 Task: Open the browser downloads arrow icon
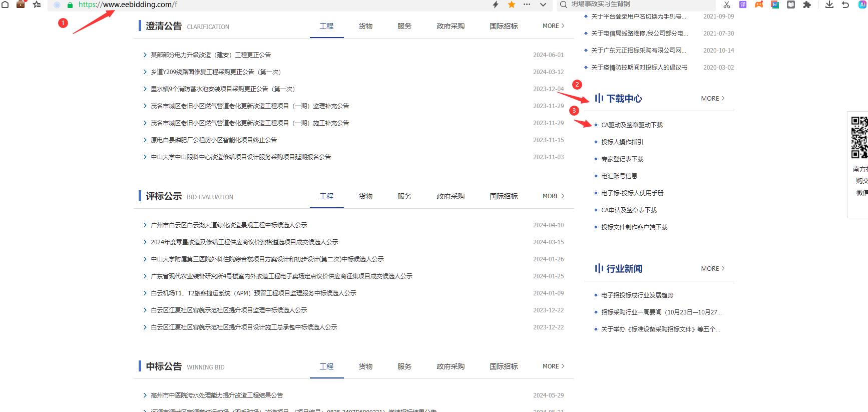pos(829,5)
